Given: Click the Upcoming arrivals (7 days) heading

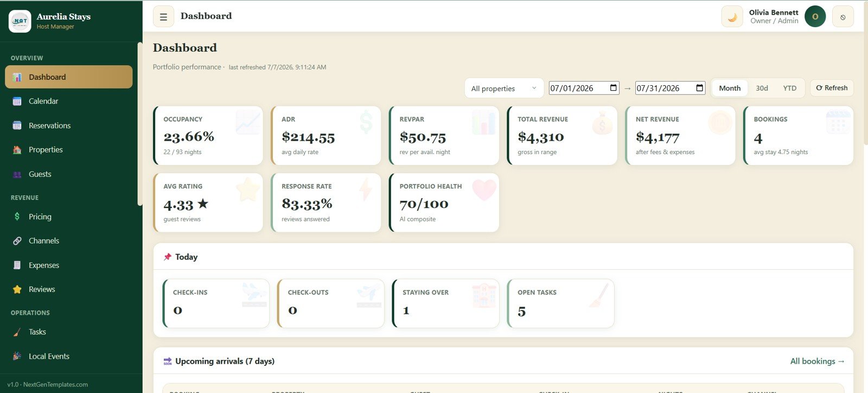Looking at the screenshot, I should point(225,361).
